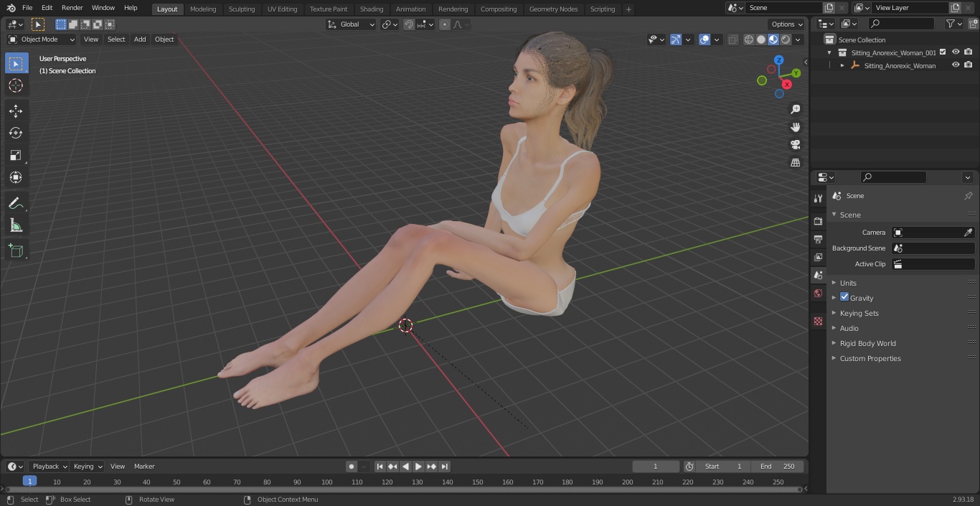
Task: Click the zoom magnifier in viewport
Action: [795, 109]
